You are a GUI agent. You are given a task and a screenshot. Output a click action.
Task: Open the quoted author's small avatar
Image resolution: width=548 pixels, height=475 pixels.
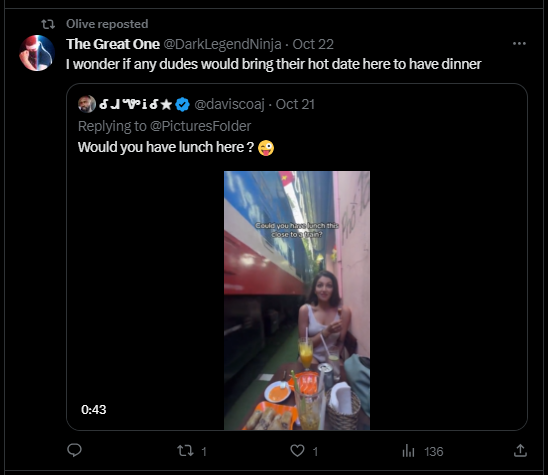pos(87,104)
